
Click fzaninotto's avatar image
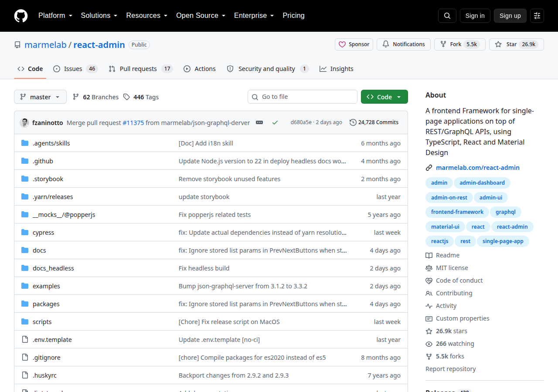click(x=24, y=122)
